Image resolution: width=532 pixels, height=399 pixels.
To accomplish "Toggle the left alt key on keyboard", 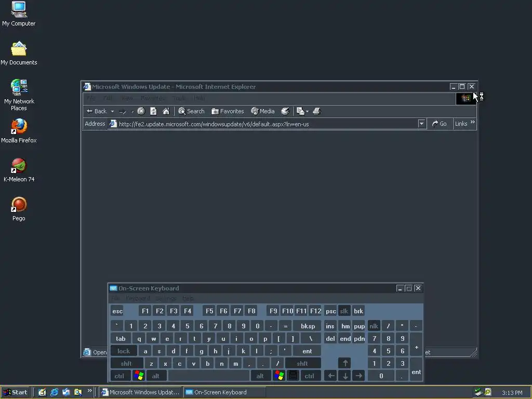I will pos(156,376).
